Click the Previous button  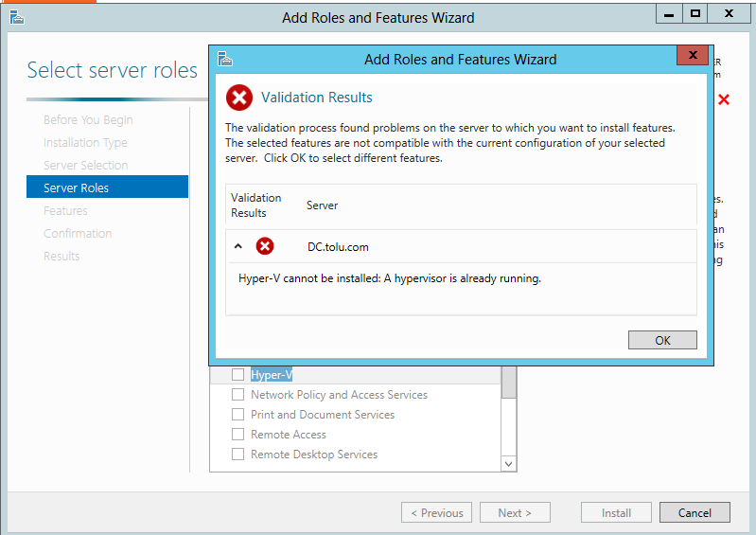436,512
